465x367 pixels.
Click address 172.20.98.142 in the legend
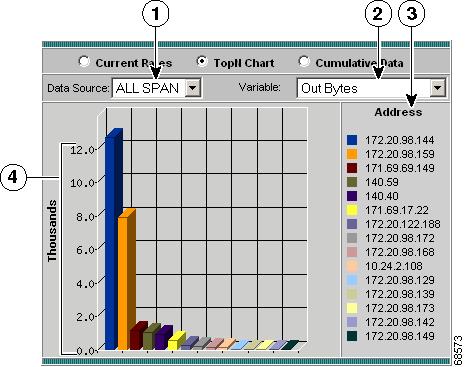pyautogui.click(x=400, y=322)
